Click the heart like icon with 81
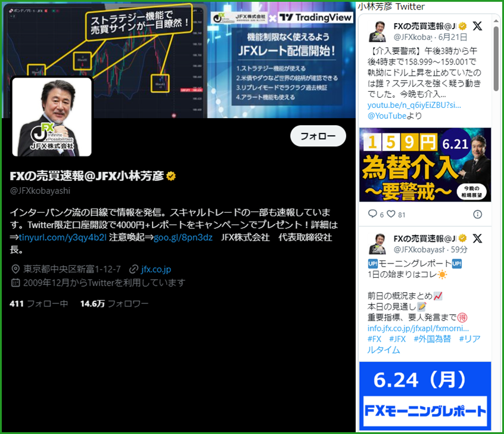504x434 pixels. [x=391, y=214]
